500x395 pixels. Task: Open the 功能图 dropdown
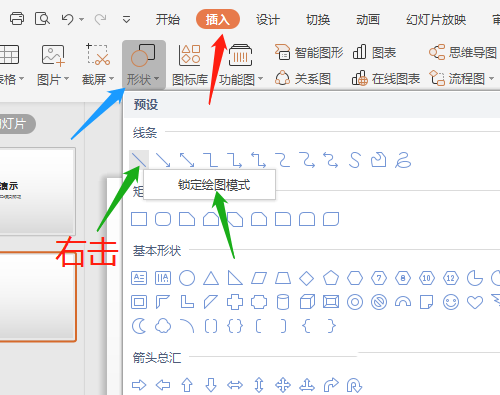click(241, 65)
